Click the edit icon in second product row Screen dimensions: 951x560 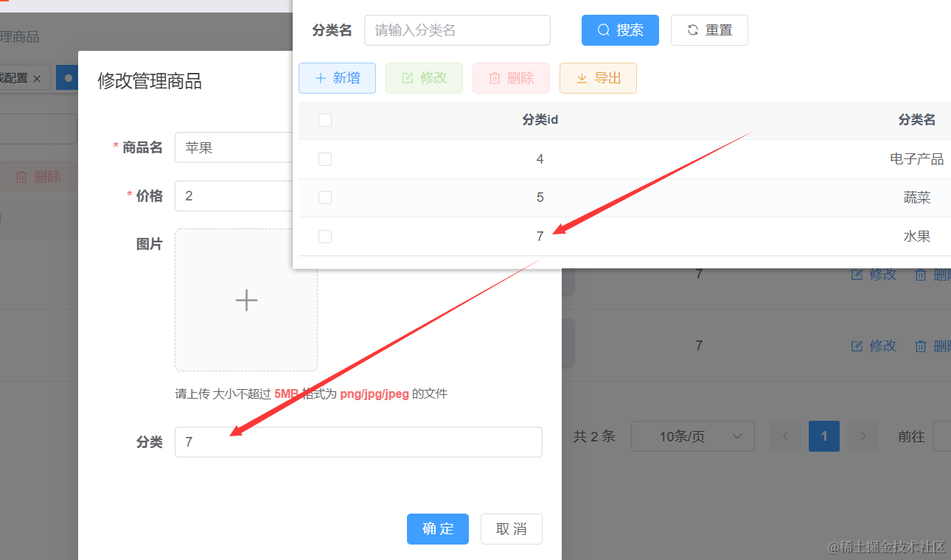pyautogui.click(x=857, y=346)
